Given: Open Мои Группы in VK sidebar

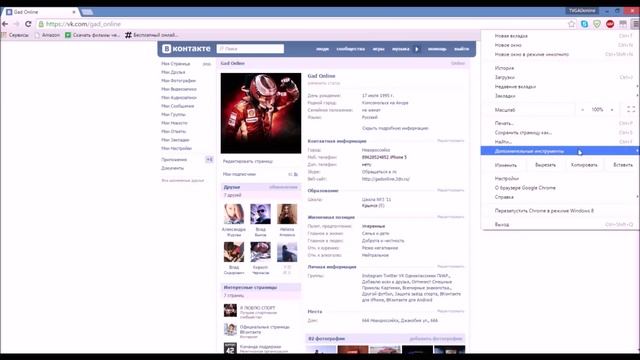Looking at the screenshot, I should tap(173, 115).
